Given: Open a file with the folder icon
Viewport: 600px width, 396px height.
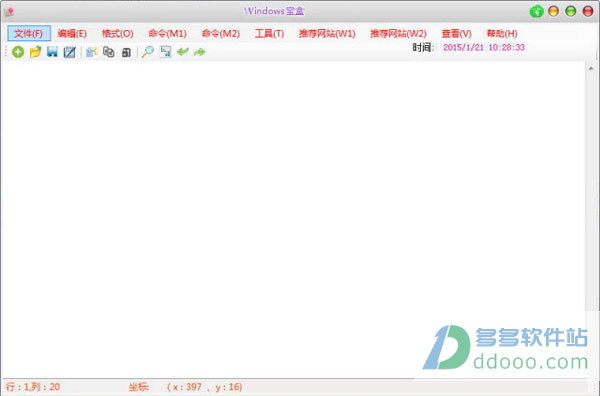Looking at the screenshot, I should [x=35, y=52].
